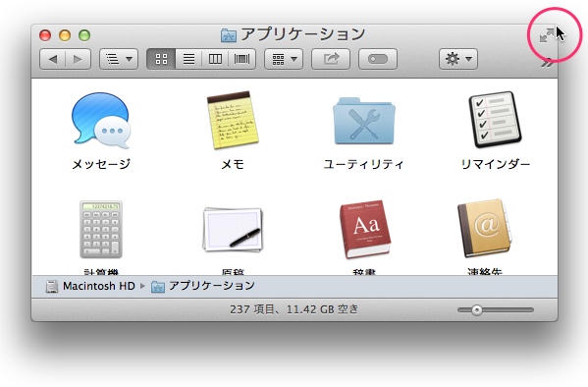
Task: Open the arrange items dropdown
Action: coord(284,59)
